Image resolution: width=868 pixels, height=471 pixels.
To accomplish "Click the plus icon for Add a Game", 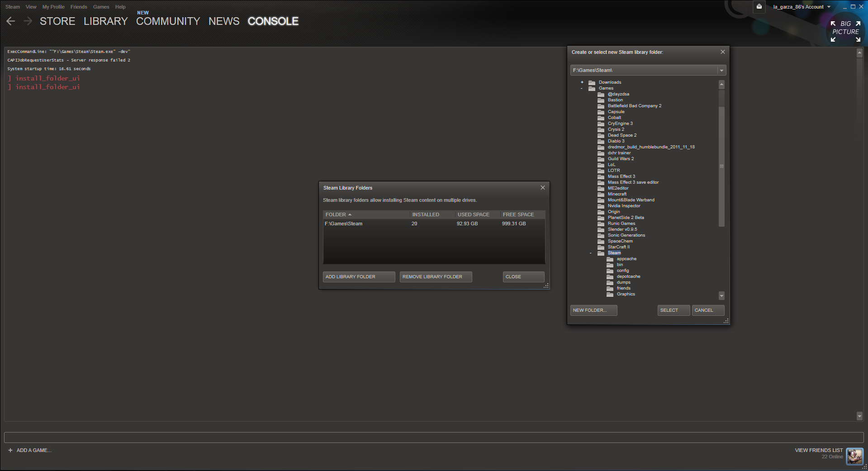I will click(x=10, y=450).
